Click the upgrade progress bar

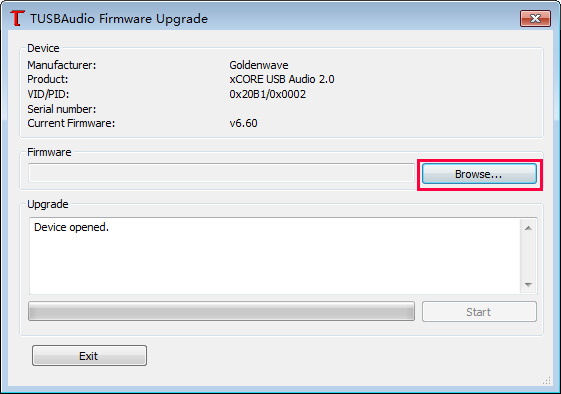click(x=221, y=311)
